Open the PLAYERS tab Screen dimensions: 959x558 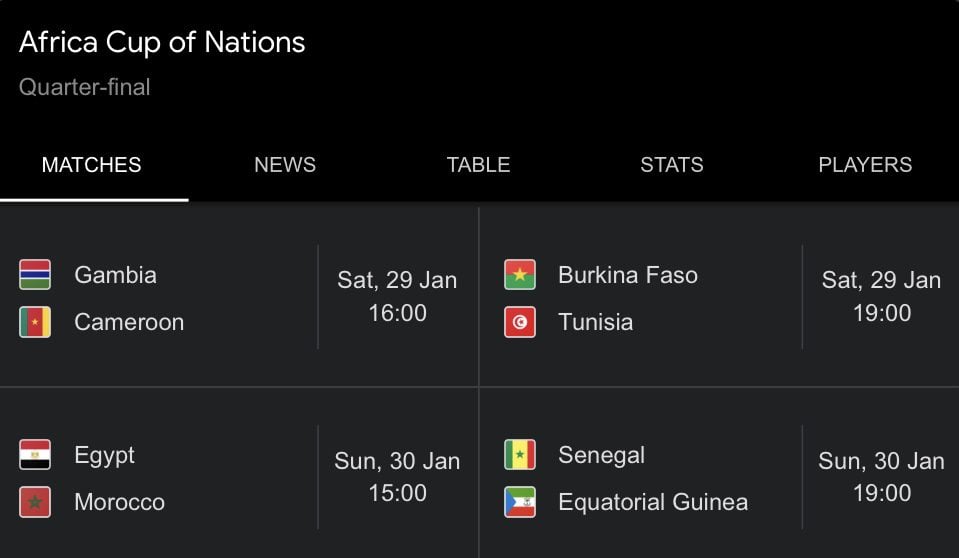(865, 165)
